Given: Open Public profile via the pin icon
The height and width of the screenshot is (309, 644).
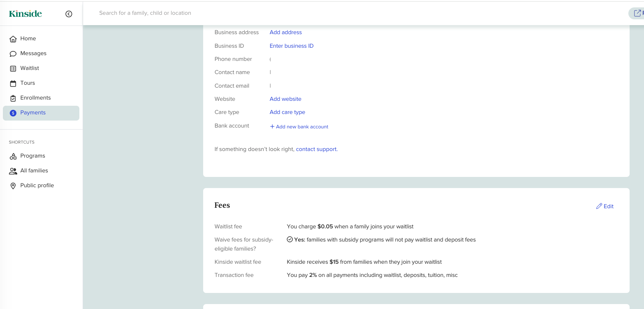Looking at the screenshot, I should point(14,185).
